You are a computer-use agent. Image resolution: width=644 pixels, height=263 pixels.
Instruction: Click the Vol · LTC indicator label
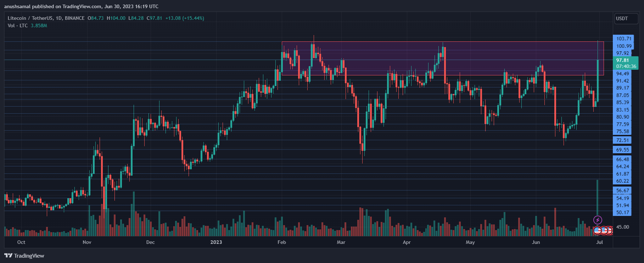[x=17, y=25]
